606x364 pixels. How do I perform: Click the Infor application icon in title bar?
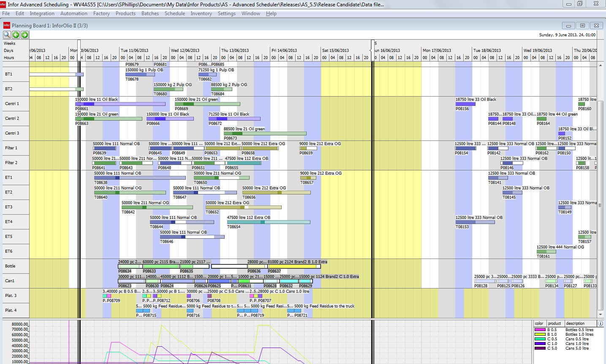coord(3,4)
